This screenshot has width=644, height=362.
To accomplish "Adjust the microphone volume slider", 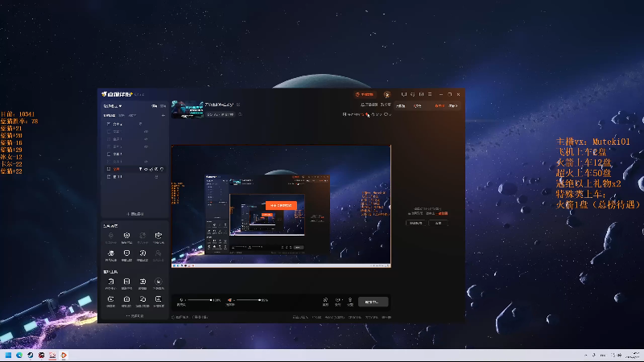I will tap(200, 300).
